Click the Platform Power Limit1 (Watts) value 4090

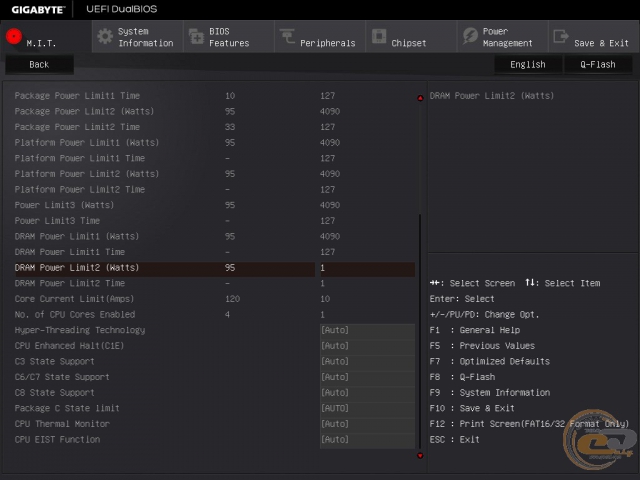[x=330, y=142]
